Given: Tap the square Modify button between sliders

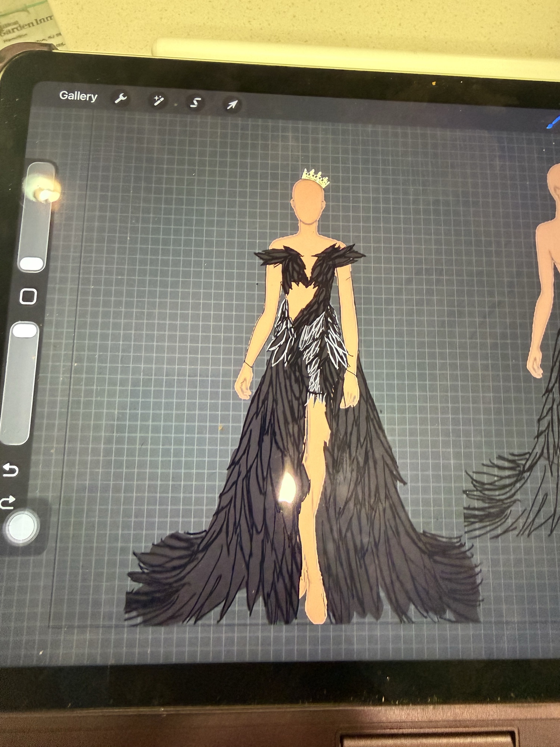Looking at the screenshot, I should (x=28, y=296).
